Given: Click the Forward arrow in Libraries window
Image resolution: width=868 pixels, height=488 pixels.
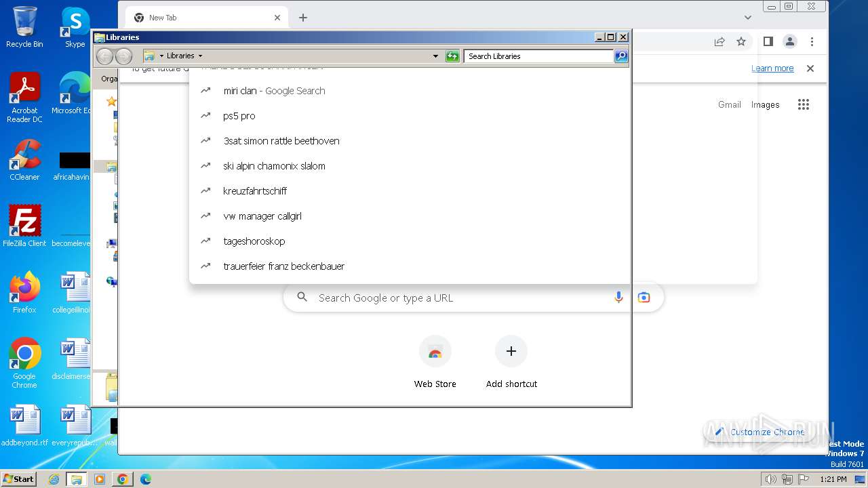Looking at the screenshot, I should click(x=123, y=56).
